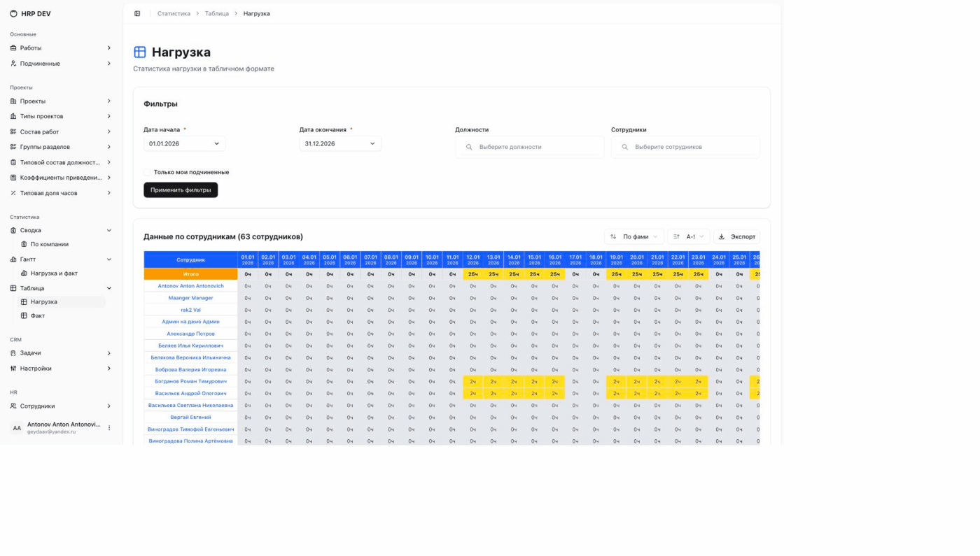Toggle the sidebar panel icon

tap(137, 13)
